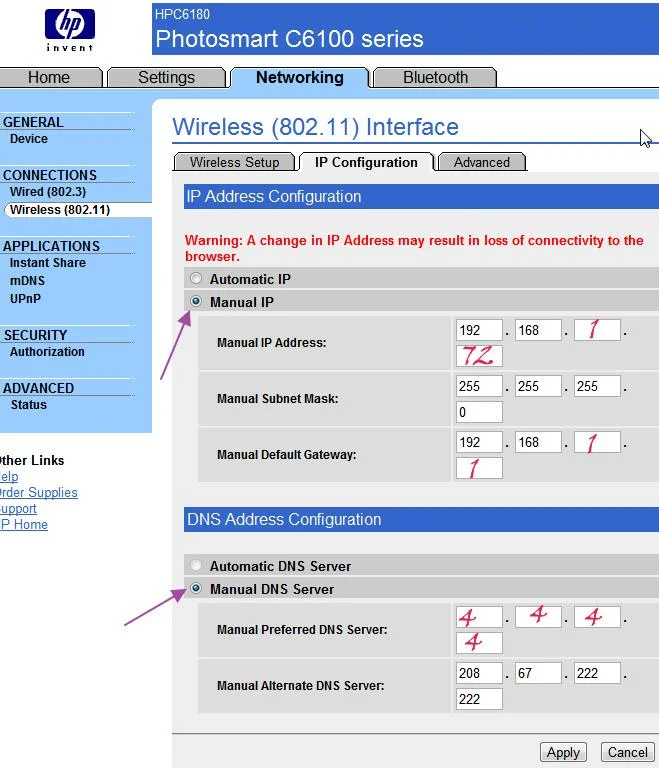
Task: Go to the Instant Share application page
Action: pyautogui.click(x=48, y=263)
